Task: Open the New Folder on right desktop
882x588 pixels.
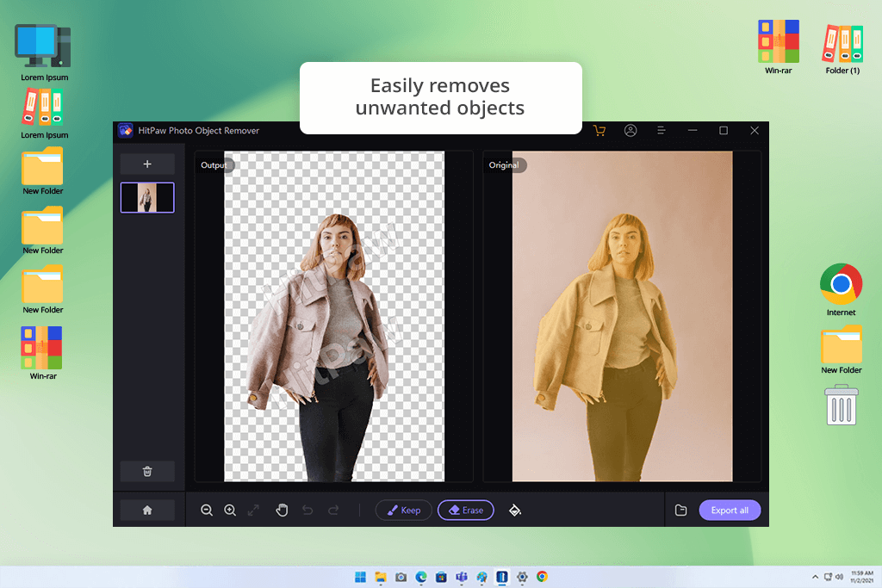Action: [842, 350]
